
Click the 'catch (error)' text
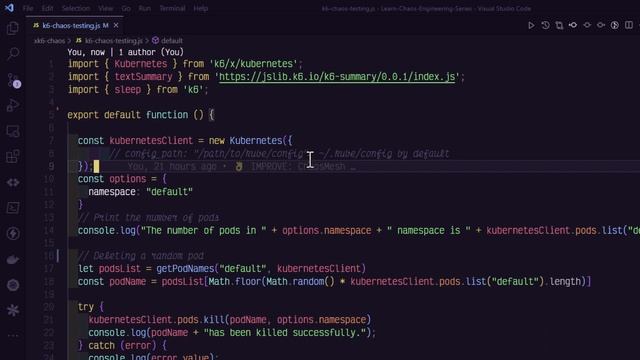[122, 345]
